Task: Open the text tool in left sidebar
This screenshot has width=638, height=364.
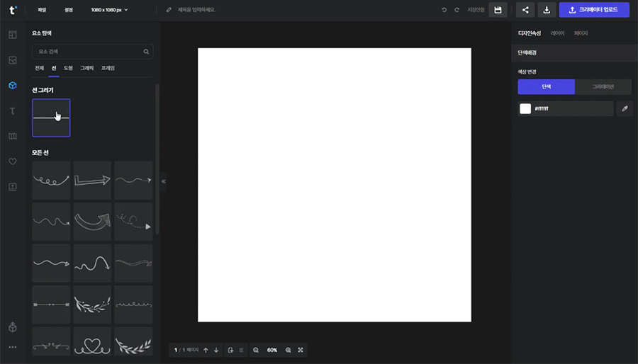Action: click(x=12, y=110)
